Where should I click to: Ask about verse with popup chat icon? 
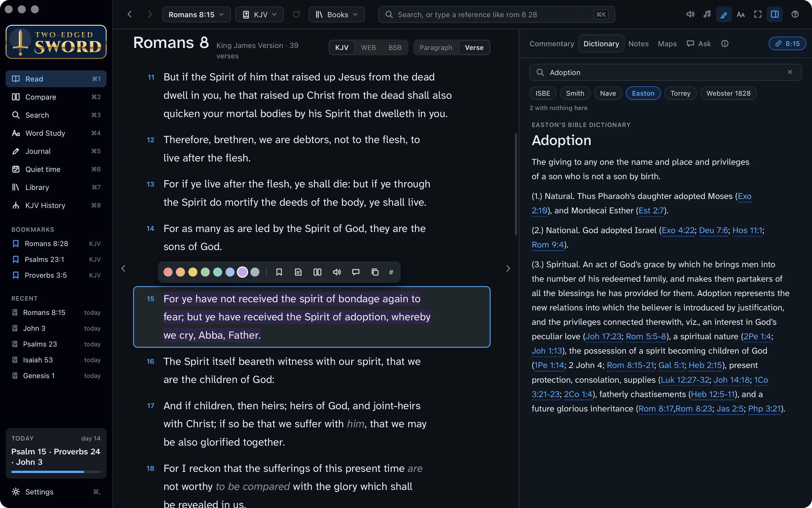[x=356, y=272]
